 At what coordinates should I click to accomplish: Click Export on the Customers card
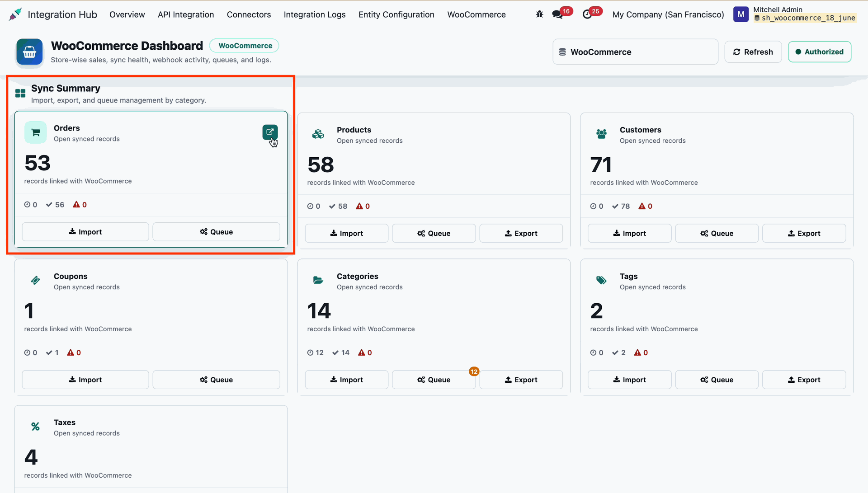[x=804, y=234]
